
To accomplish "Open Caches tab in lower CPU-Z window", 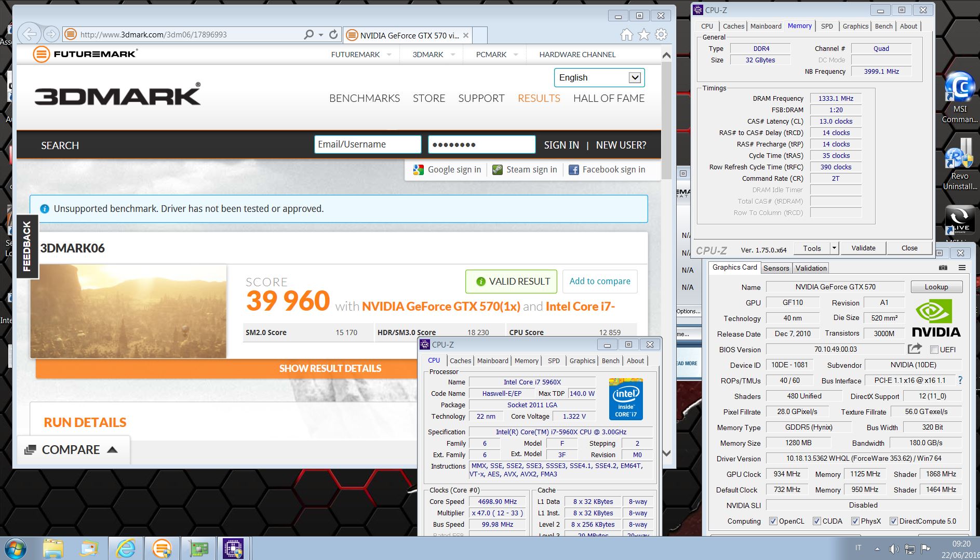I will [460, 361].
